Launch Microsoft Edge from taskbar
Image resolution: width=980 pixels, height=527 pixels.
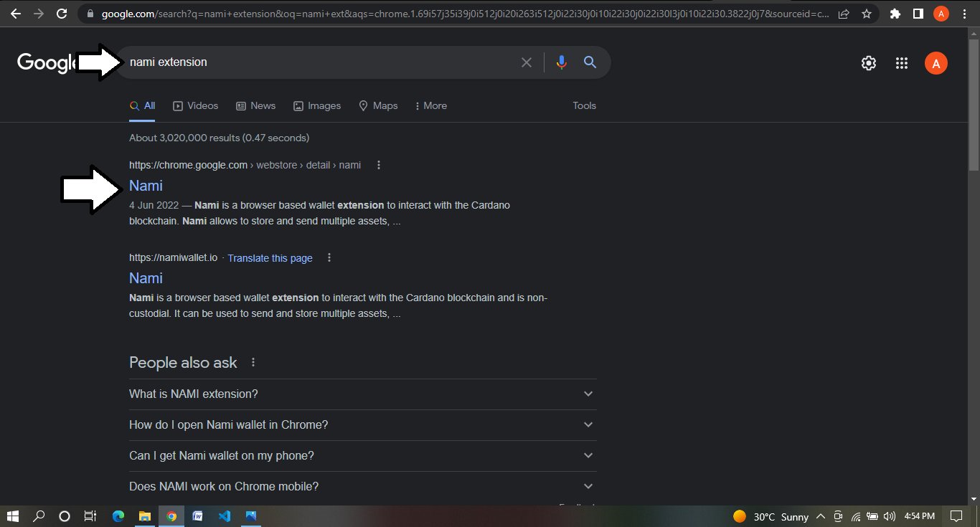(118, 516)
